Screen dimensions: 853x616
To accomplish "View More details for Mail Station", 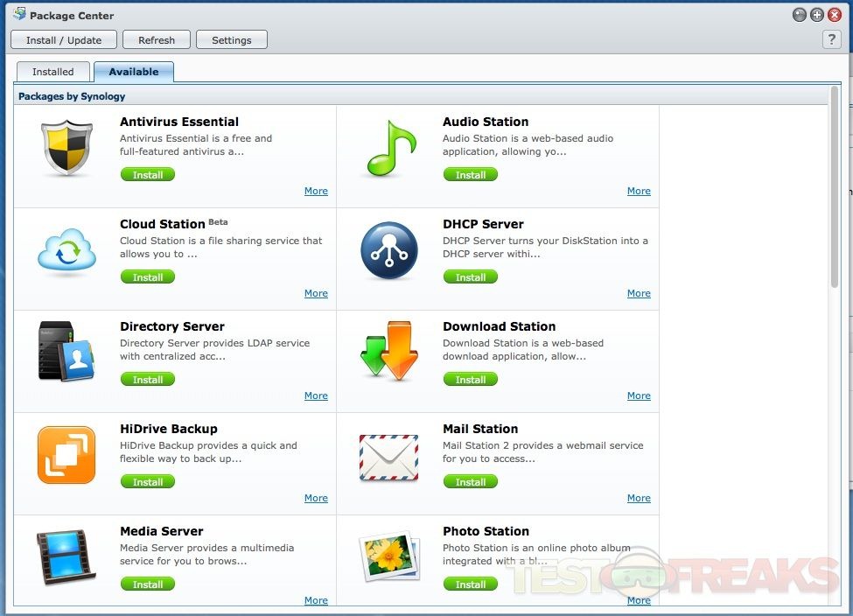I will point(639,498).
